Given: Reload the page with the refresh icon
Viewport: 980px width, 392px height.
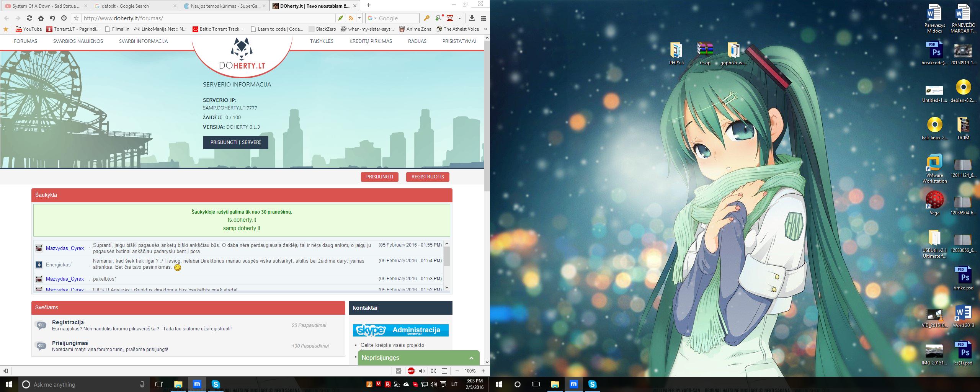Looking at the screenshot, I should pos(29,18).
